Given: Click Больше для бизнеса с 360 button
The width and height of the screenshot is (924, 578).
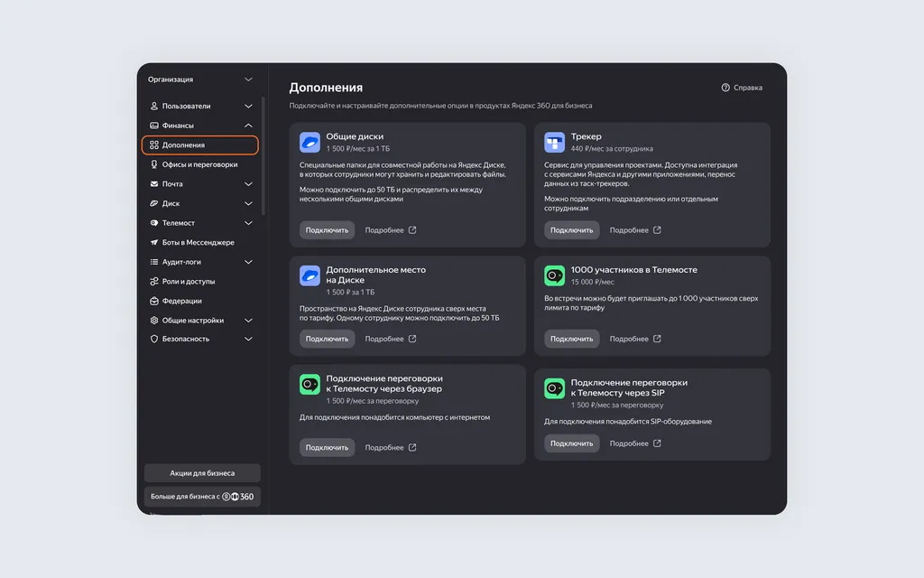Looking at the screenshot, I should (x=202, y=497).
